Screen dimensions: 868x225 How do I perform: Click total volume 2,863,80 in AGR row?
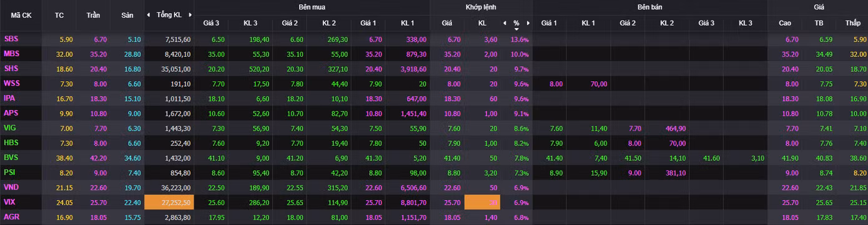pos(178,217)
